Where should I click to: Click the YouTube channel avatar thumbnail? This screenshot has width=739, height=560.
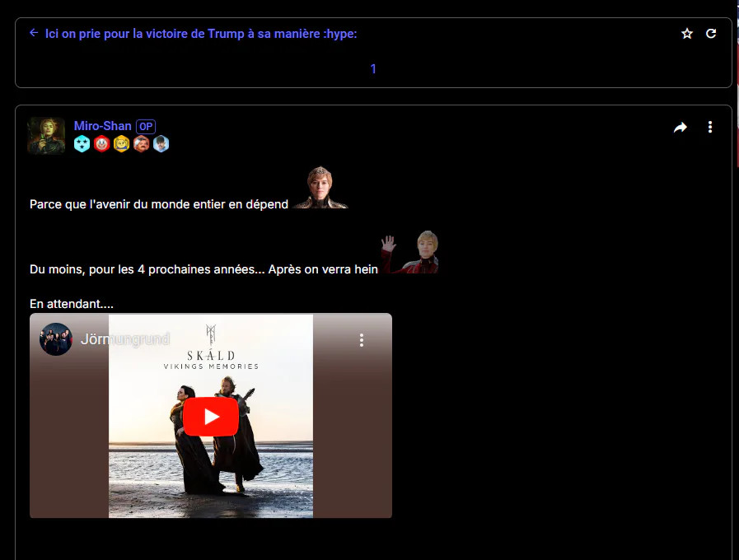(56, 339)
